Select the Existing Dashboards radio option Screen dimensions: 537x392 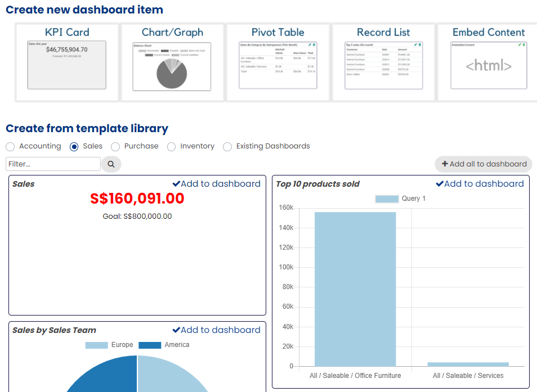pos(227,147)
